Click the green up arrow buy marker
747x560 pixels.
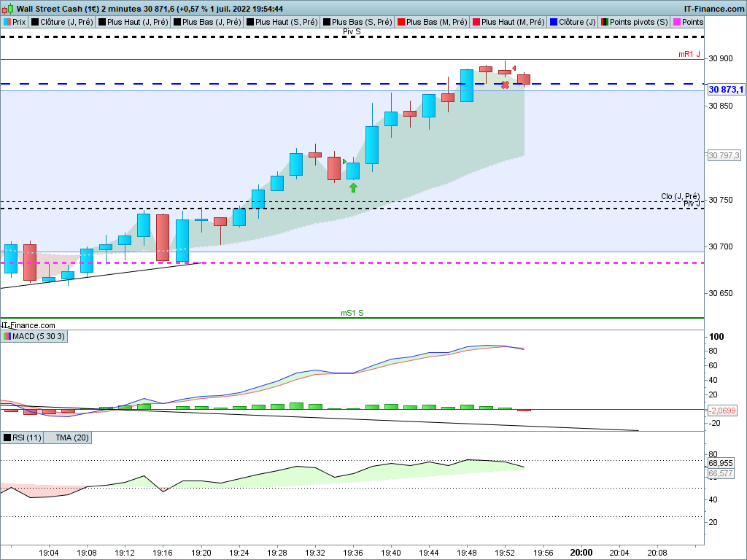[x=353, y=187]
